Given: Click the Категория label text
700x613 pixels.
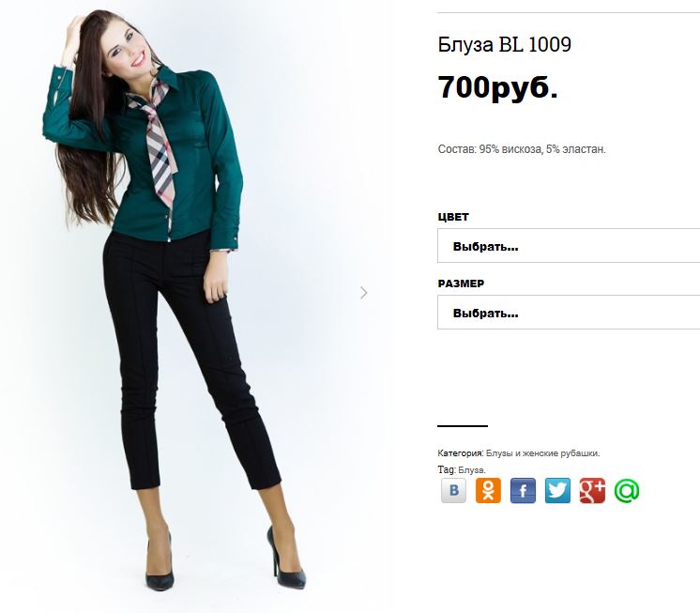Looking at the screenshot, I should [461, 453].
